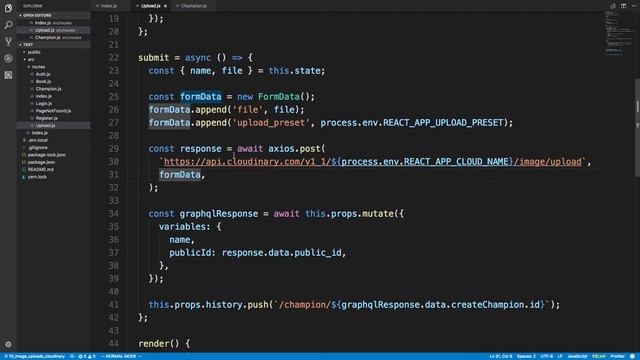Open the editor More Actions ellipsis
This screenshot has height=360, width=640.
pyautogui.click(x=634, y=6)
